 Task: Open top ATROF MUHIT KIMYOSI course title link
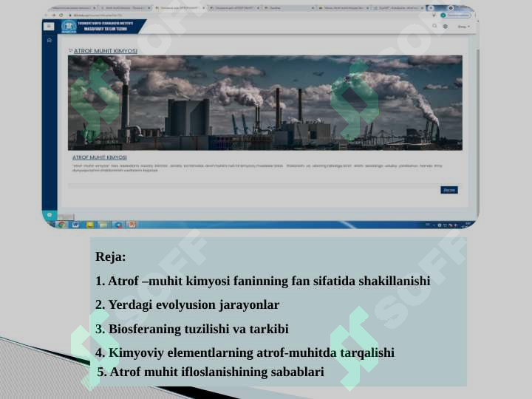(106, 51)
